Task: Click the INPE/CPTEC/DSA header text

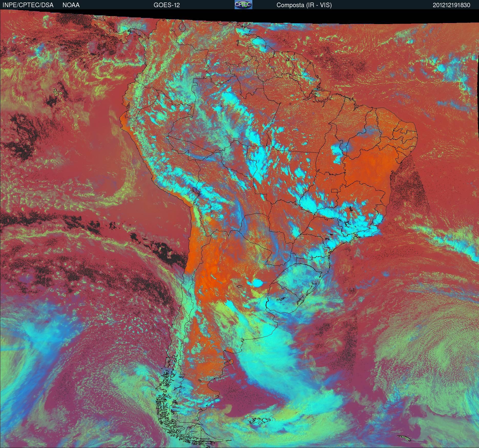Action: [28, 5]
